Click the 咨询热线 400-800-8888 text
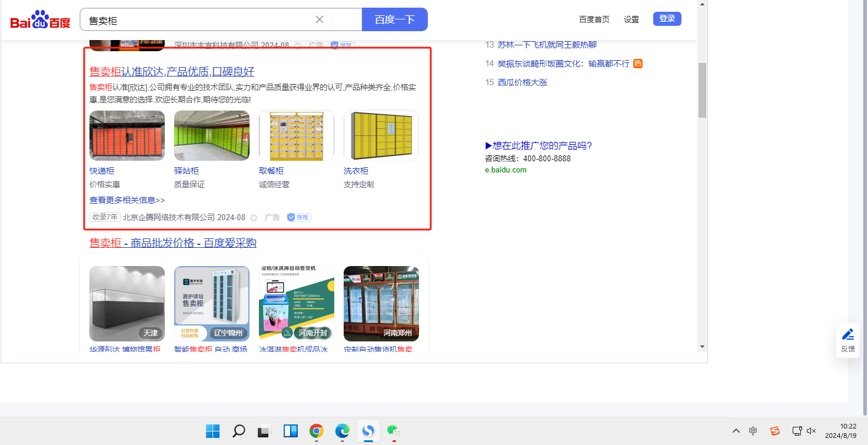Viewport: 868px width, 445px height. 528,158
